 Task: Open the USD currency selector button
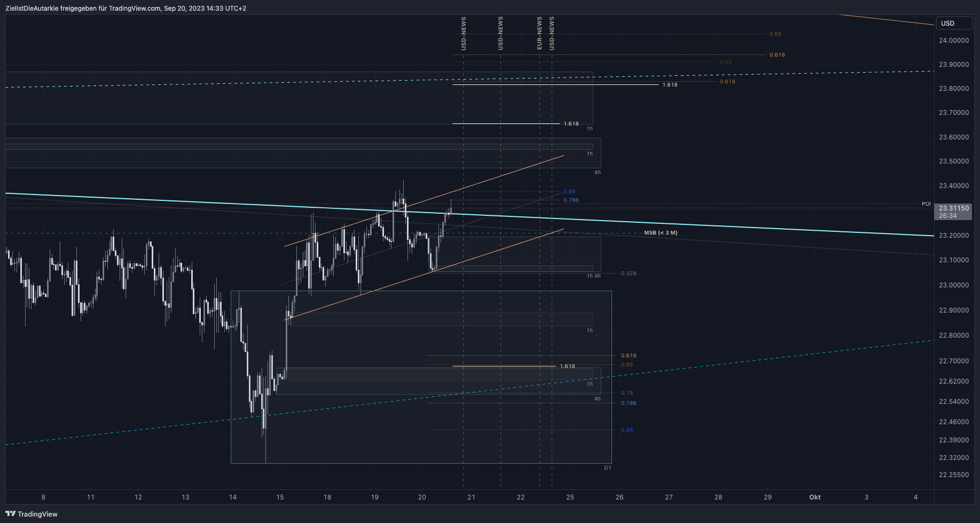(954, 23)
